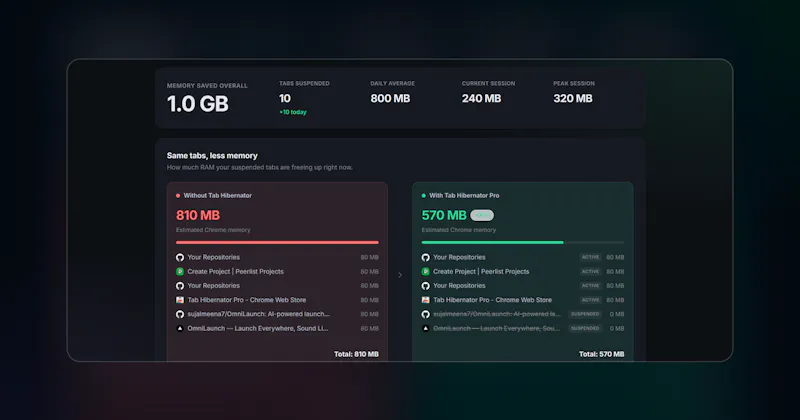
Task: Click SUSPENDED badge on sujalmeena7/OmniLaunch row
Action: 585,314
